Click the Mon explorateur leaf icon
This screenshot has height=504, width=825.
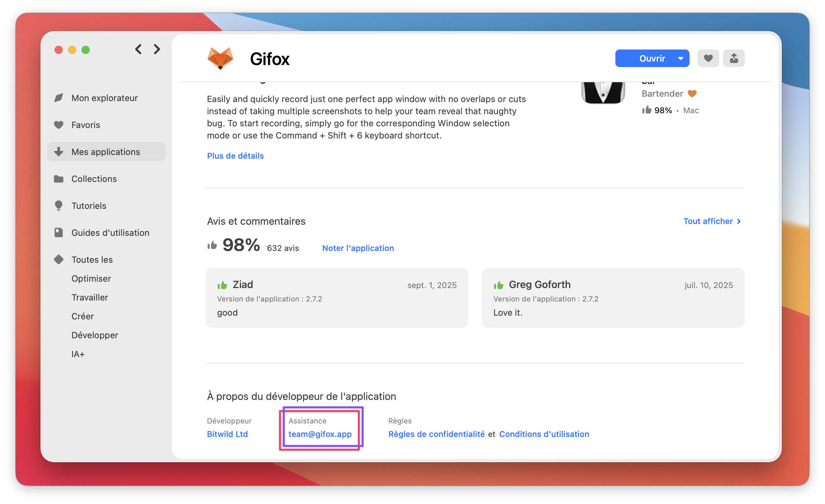(59, 98)
